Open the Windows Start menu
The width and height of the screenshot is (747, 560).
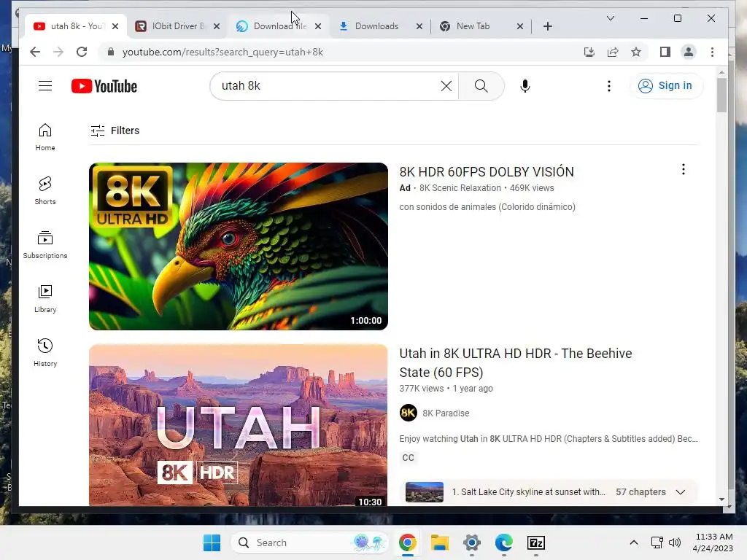212,542
